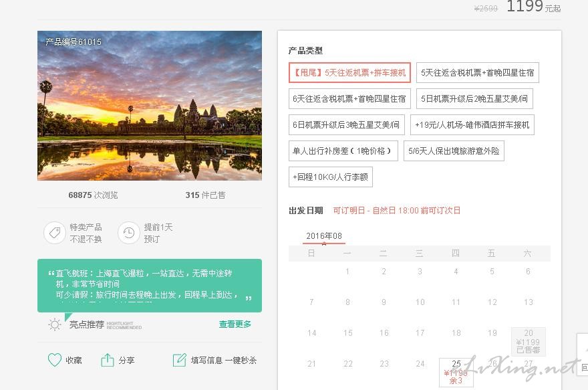Select 6天往返含税机票+首晚四星住宿 option
The height and width of the screenshot is (390, 588).
[349, 99]
